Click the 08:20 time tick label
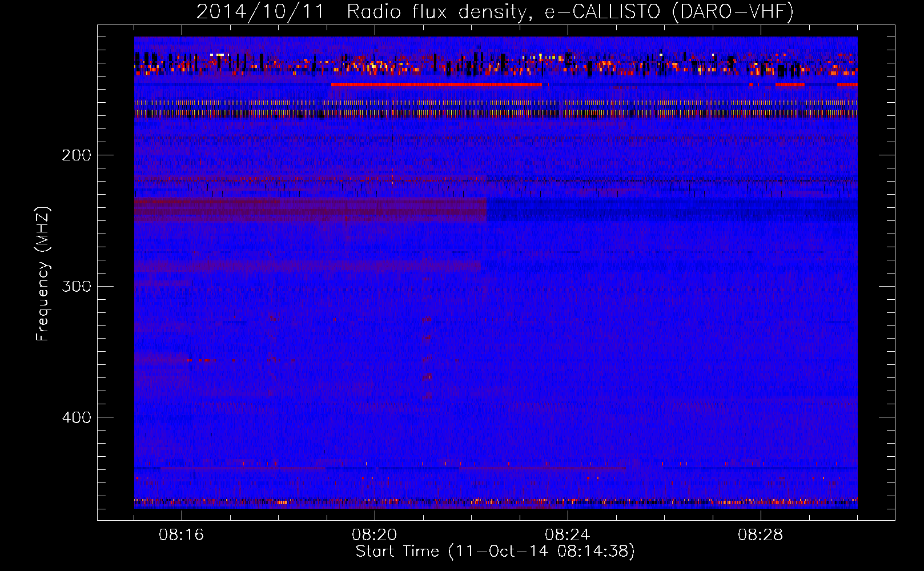 coord(375,535)
